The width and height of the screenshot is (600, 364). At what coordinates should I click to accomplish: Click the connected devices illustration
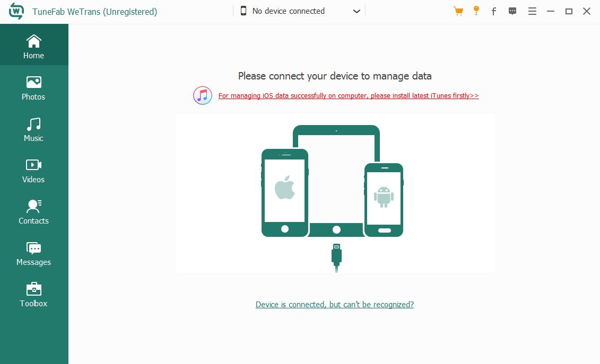335,193
